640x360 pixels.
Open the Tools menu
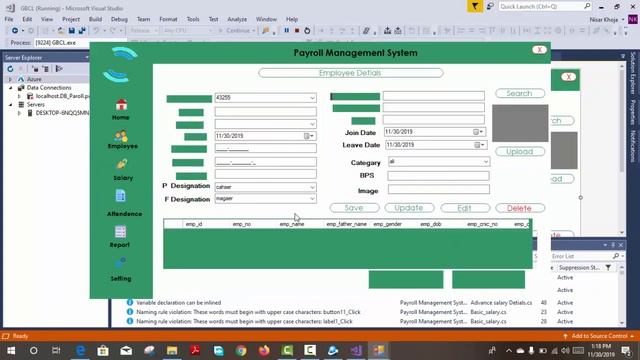click(x=193, y=19)
